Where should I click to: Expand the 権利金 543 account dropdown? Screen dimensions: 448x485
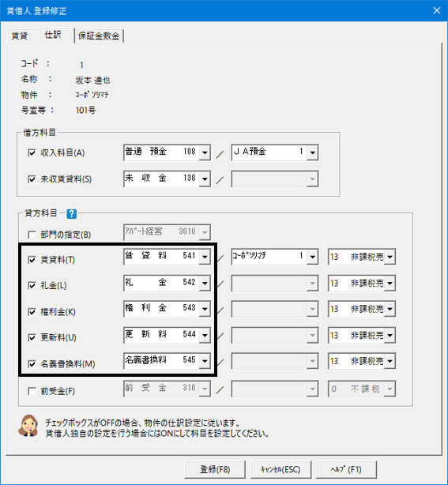(x=205, y=309)
